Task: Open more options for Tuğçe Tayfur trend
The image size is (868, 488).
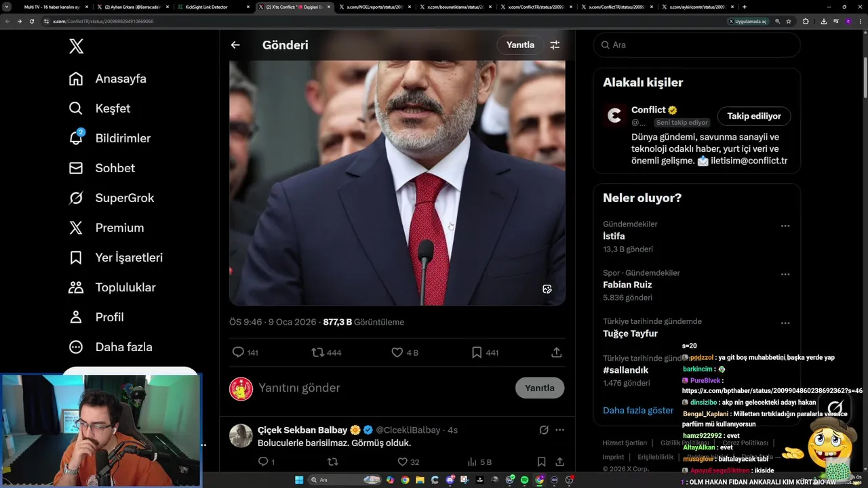Action: [x=785, y=323]
